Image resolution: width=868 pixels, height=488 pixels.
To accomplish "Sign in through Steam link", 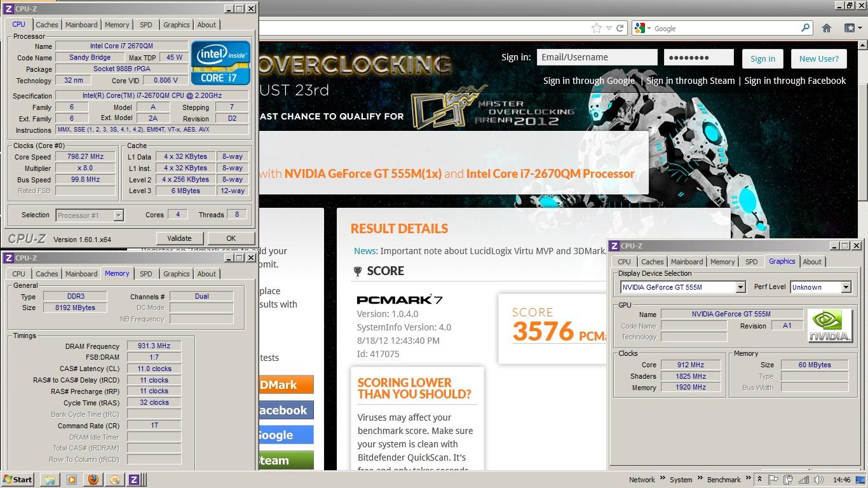I will click(690, 81).
